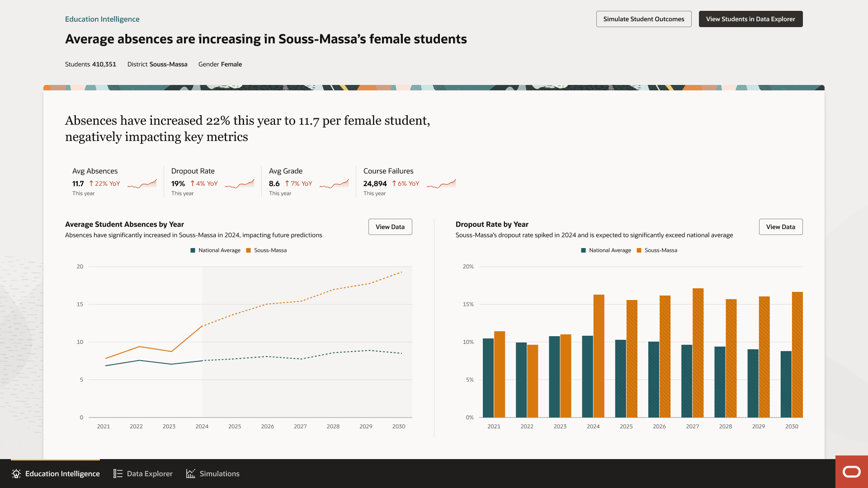The width and height of the screenshot is (868, 488).
Task: Click National Average swatch in dropout legend
Action: click(583, 250)
